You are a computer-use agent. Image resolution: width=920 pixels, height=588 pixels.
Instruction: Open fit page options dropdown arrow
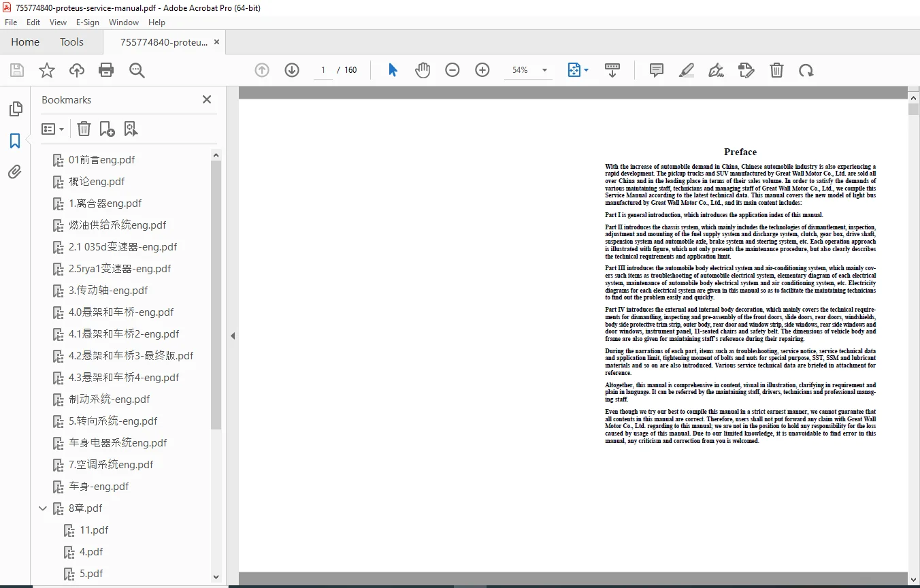587,70
